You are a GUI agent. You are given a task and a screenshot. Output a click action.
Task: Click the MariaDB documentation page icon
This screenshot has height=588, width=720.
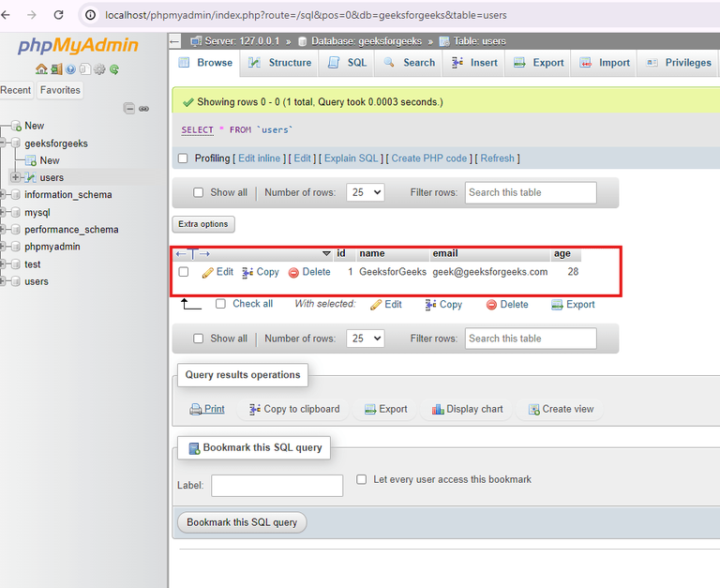point(84,69)
